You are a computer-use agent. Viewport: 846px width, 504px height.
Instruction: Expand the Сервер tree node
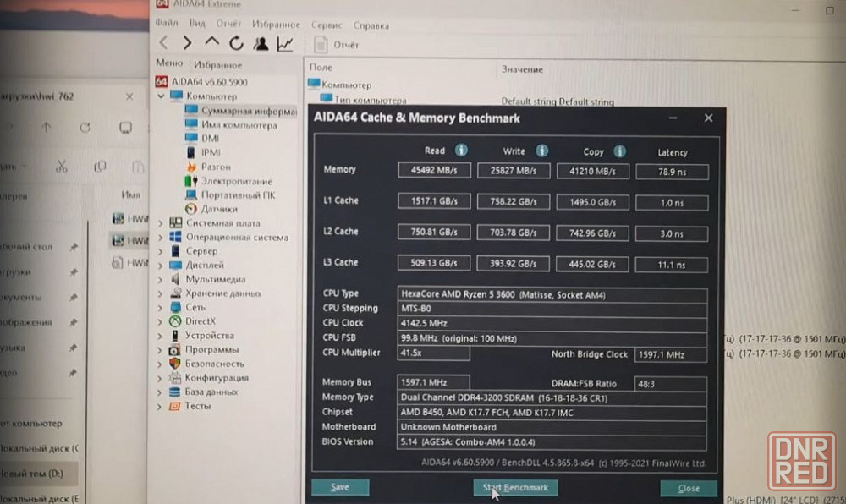pyautogui.click(x=160, y=251)
